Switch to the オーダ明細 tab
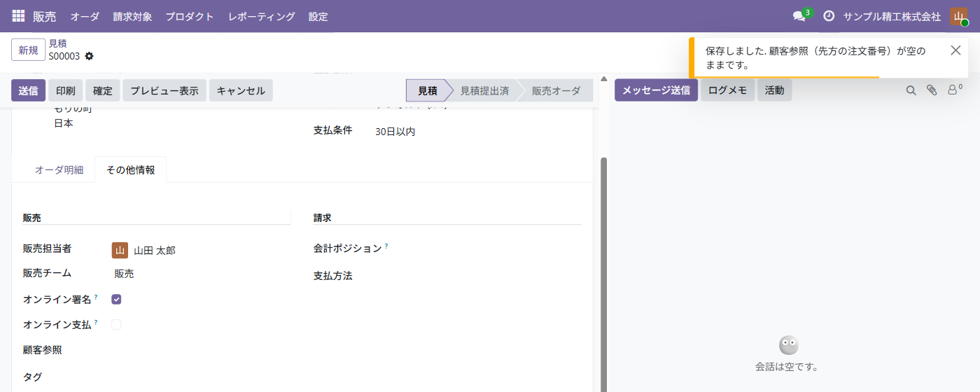 [x=59, y=169]
